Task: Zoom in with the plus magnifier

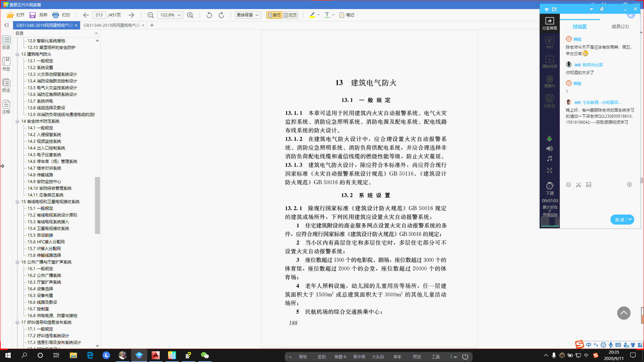Action: coord(190,15)
